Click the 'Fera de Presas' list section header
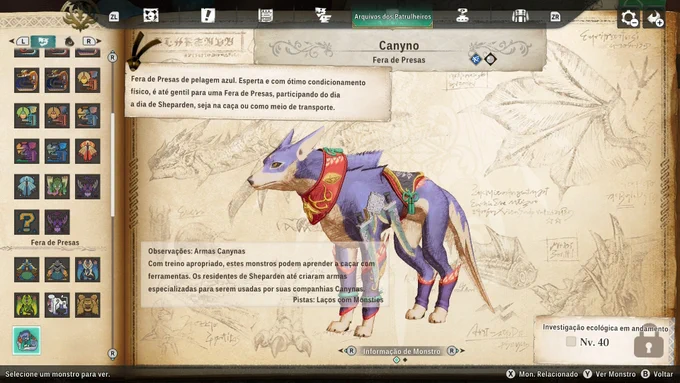This screenshot has width=680, height=383. pyautogui.click(x=55, y=242)
